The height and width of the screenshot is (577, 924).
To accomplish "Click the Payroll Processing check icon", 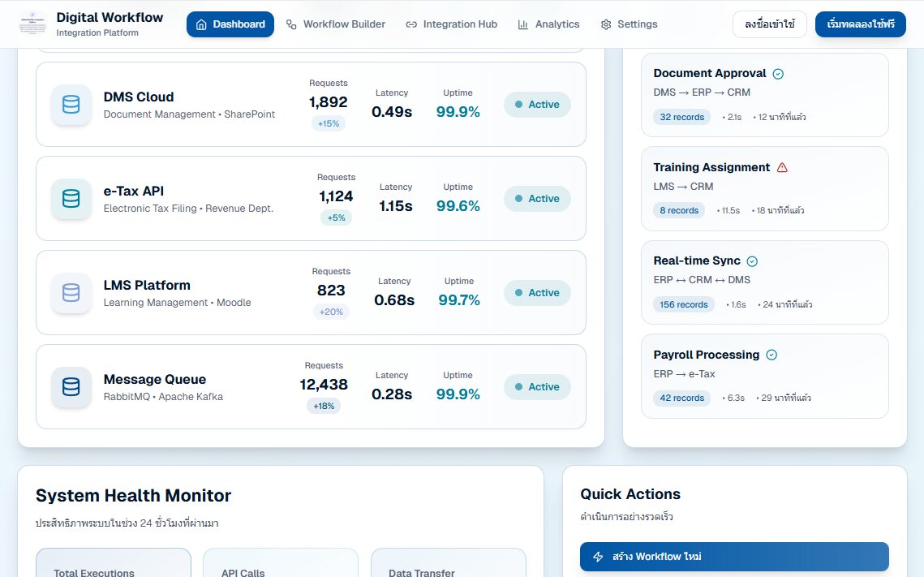I will pos(771,355).
